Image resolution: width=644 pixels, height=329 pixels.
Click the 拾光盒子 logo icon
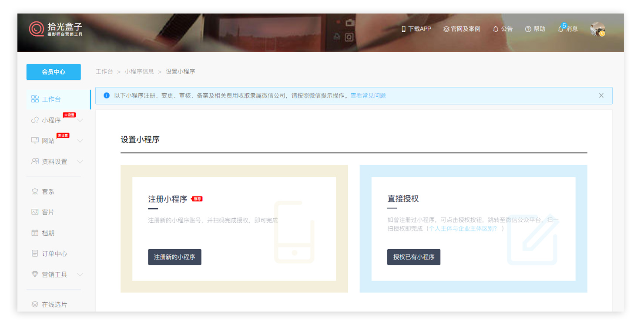click(36, 29)
